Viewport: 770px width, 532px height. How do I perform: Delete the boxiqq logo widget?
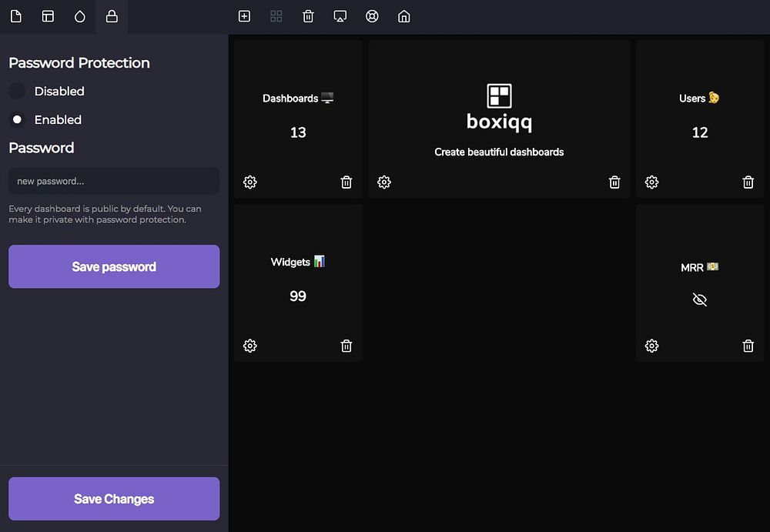click(x=614, y=182)
